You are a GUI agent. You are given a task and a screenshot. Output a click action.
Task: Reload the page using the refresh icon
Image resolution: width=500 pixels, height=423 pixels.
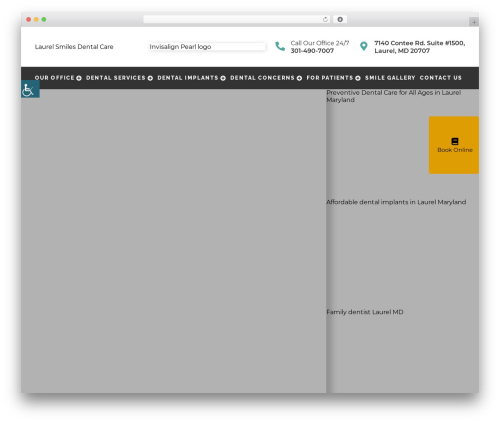[x=325, y=19]
